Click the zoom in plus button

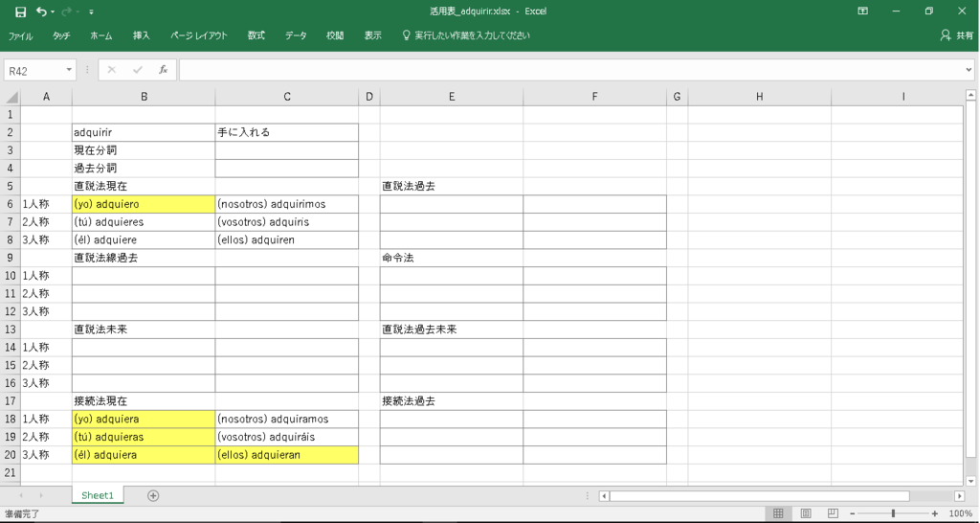click(934, 513)
